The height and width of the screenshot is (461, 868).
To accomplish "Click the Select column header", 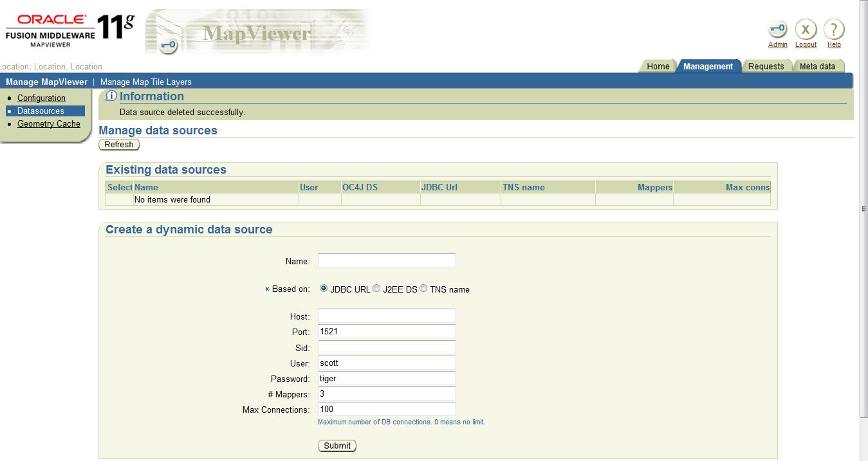I will tap(120, 187).
